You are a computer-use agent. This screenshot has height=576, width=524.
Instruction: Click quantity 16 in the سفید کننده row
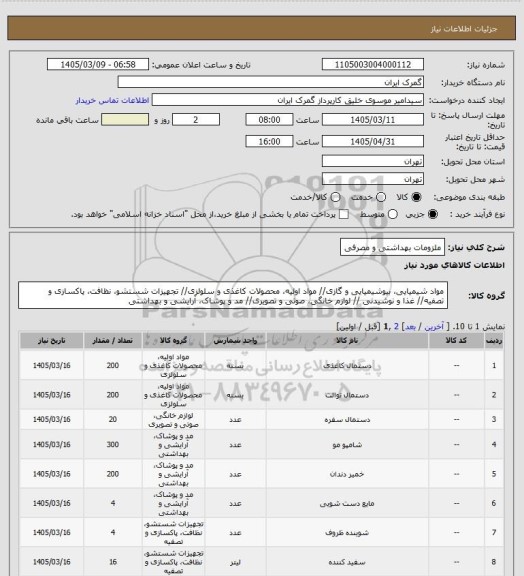[112, 562]
